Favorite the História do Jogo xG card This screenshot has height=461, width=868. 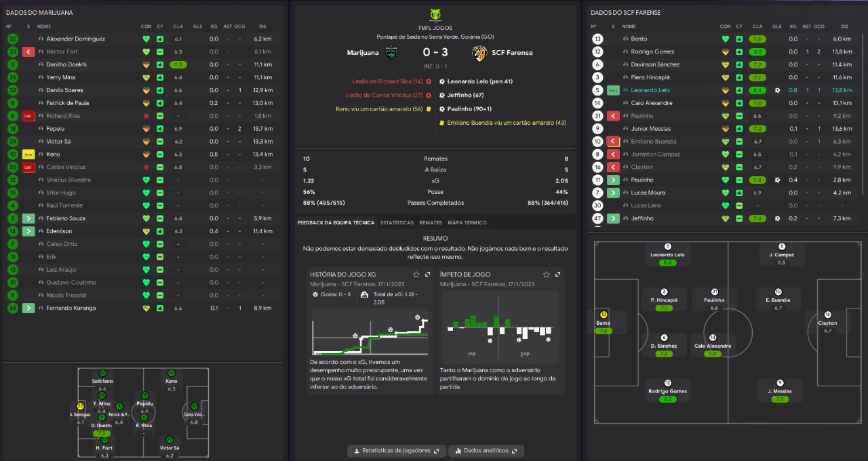pos(415,275)
